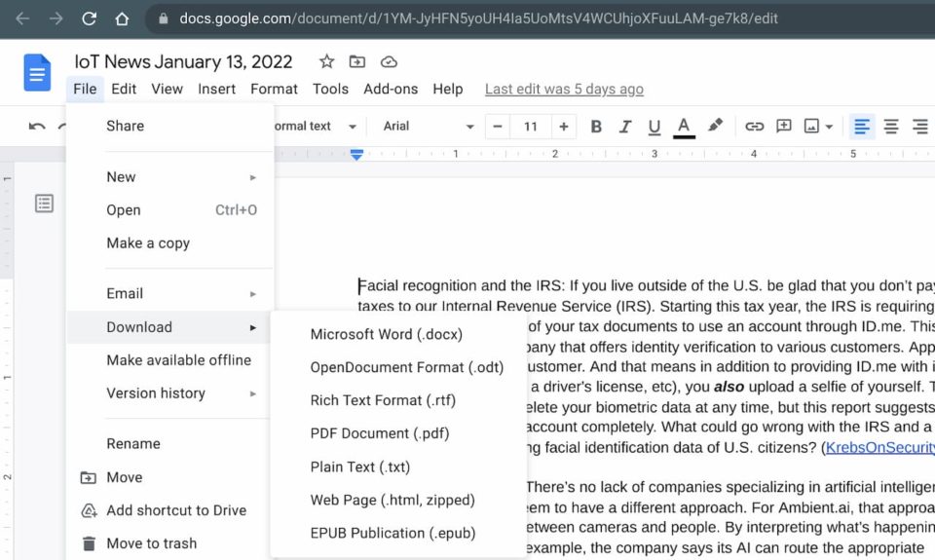
Task: Click the address bar URL
Action: (x=478, y=19)
